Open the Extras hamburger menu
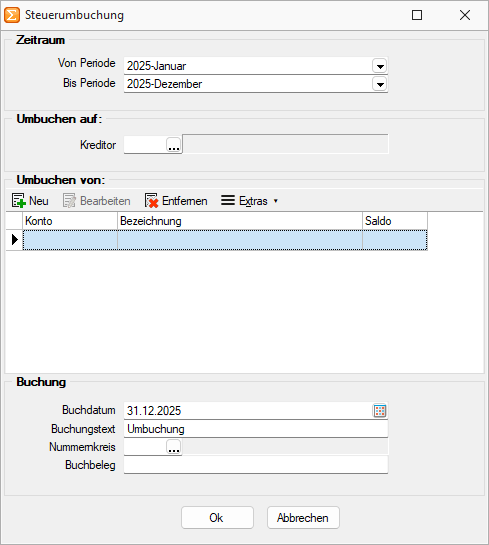Image resolution: width=489 pixels, height=545 pixels. pyautogui.click(x=228, y=200)
